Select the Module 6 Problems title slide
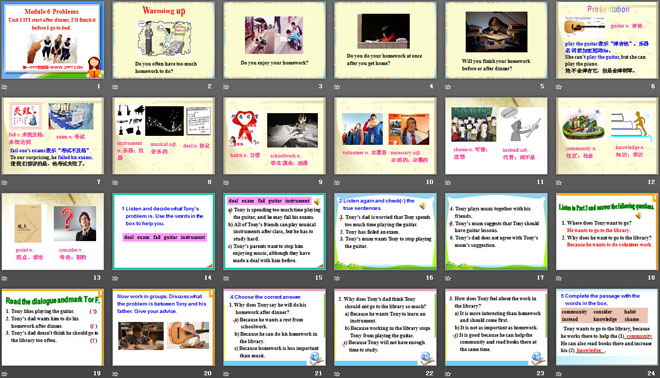Image resolution: width=660 pixels, height=378 pixels. coord(53,40)
